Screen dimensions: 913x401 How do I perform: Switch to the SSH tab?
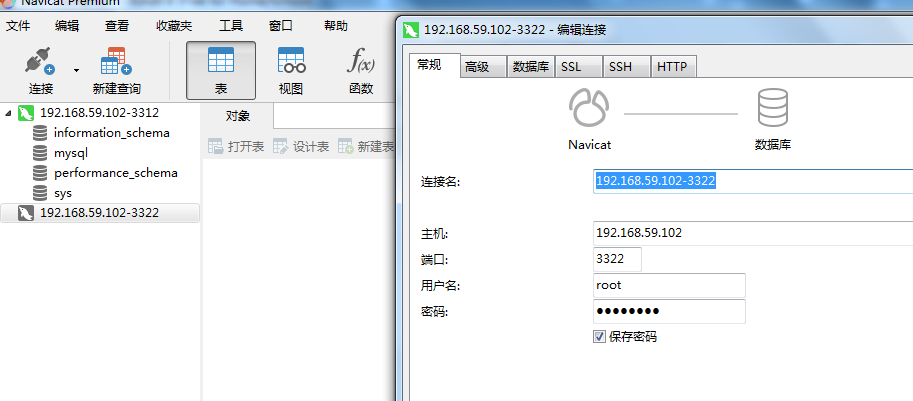[626, 67]
